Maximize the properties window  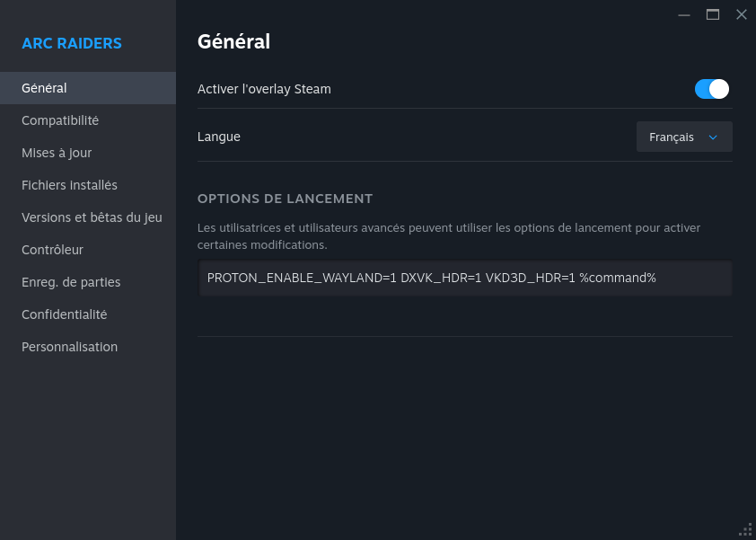[x=713, y=15]
